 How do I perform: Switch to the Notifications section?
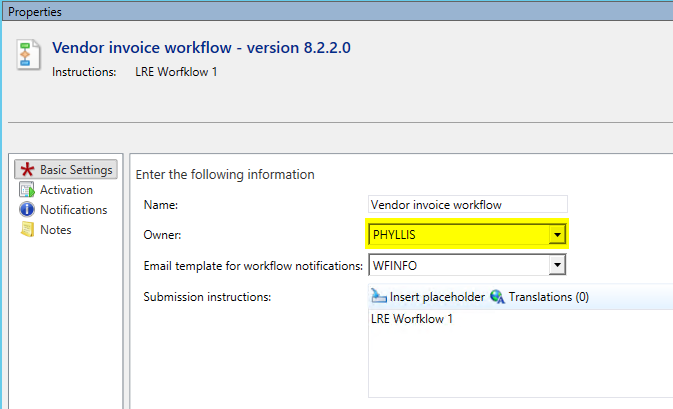coord(73,210)
